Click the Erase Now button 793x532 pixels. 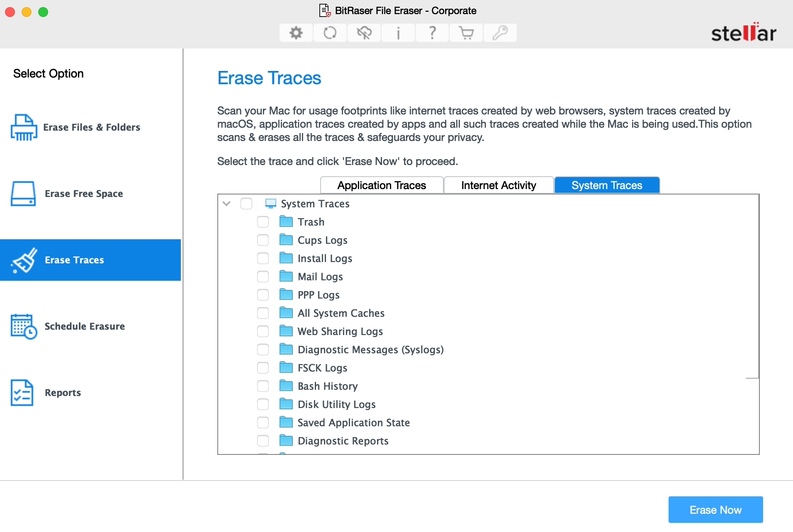click(x=715, y=510)
